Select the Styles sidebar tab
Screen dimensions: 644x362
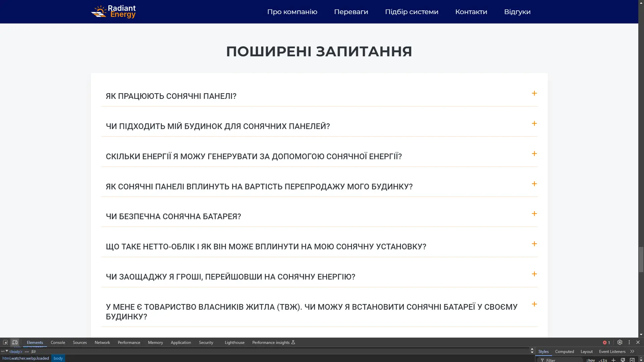tap(543, 351)
